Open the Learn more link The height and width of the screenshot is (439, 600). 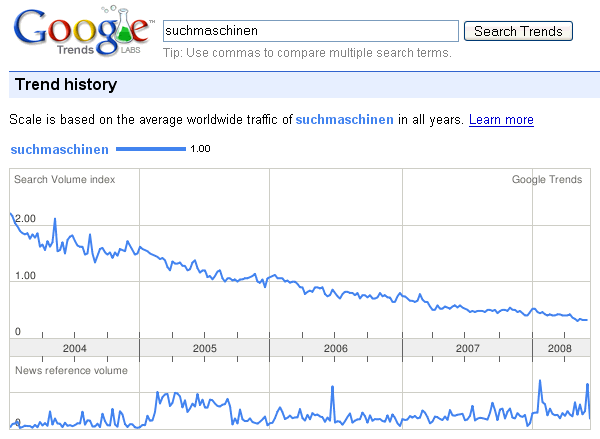coord(501,120)
